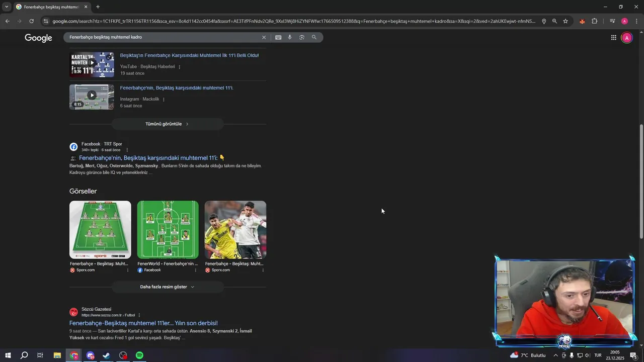Viewport: 644px width, 362px height.
Task: Play the Mackolik Instagram video thumbnail
Action: [x=92, y=97]
